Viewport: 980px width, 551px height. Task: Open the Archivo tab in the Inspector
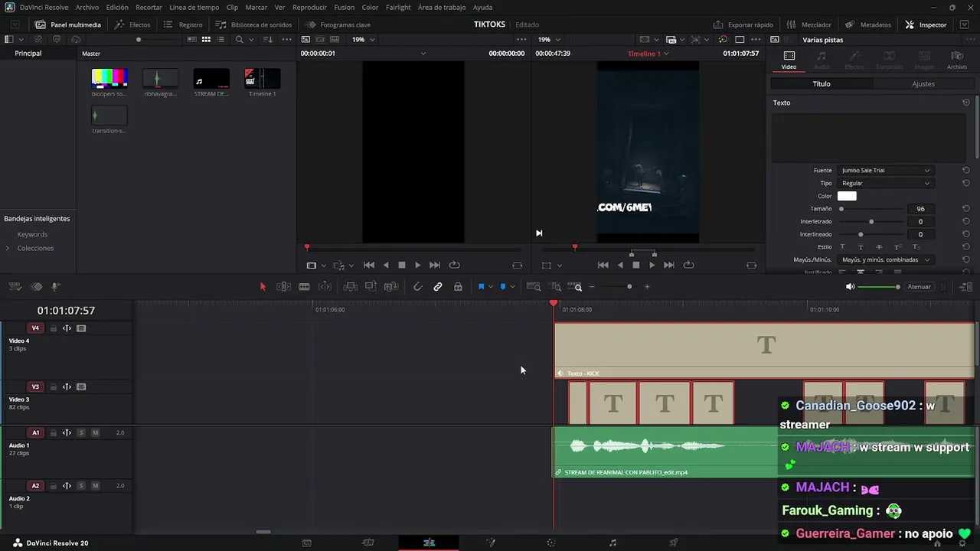point(957,60)
